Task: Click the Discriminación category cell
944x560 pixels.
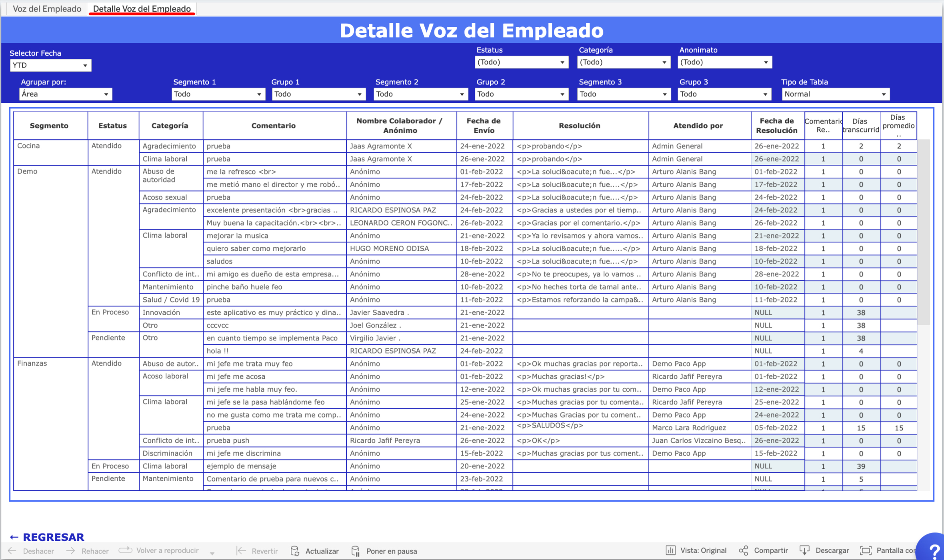Action: pos(171,453)
